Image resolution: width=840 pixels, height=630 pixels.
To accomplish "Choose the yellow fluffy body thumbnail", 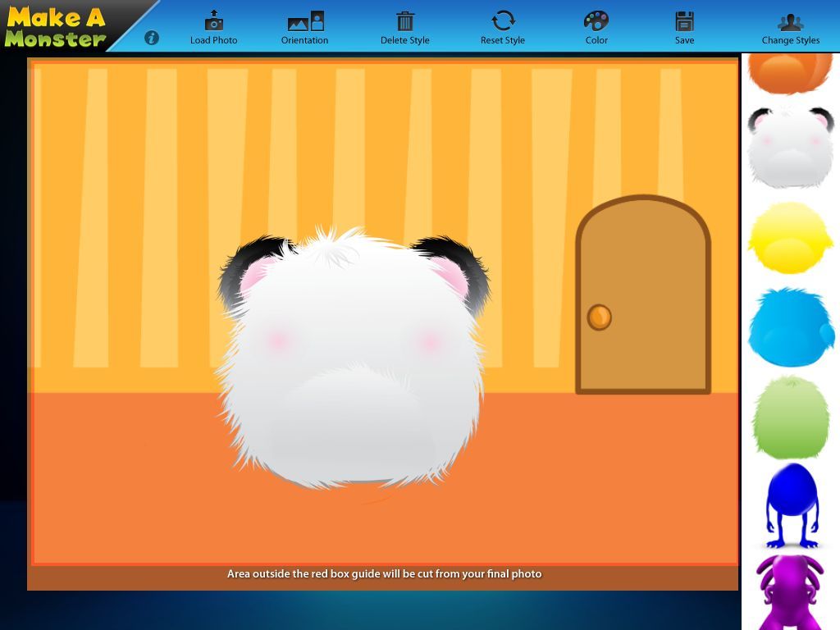I will point(791,238).
